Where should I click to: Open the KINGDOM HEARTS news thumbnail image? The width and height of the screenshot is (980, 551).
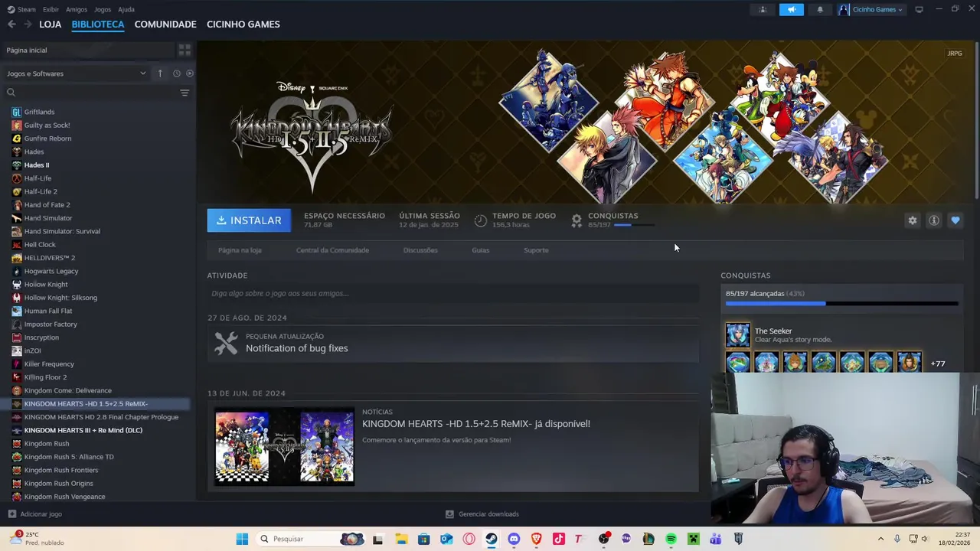(285, 447)
